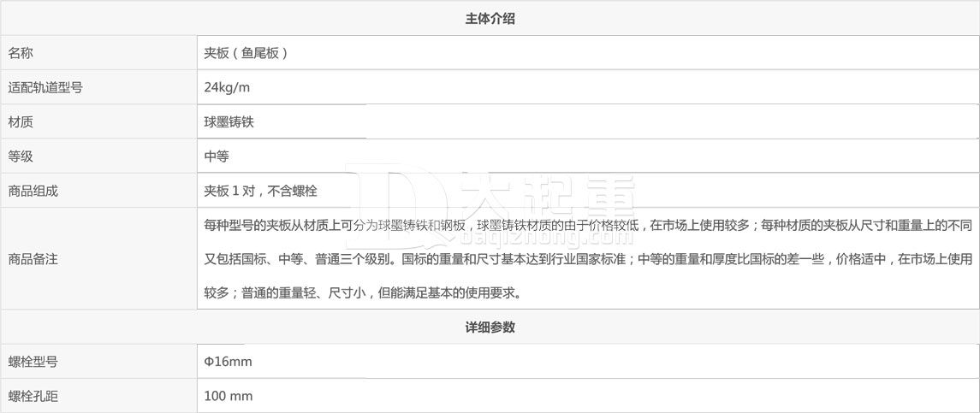Click the 商品备注 label cell
Image resolution: width=980 pixels, height=413 pixels.
(98, 259)
